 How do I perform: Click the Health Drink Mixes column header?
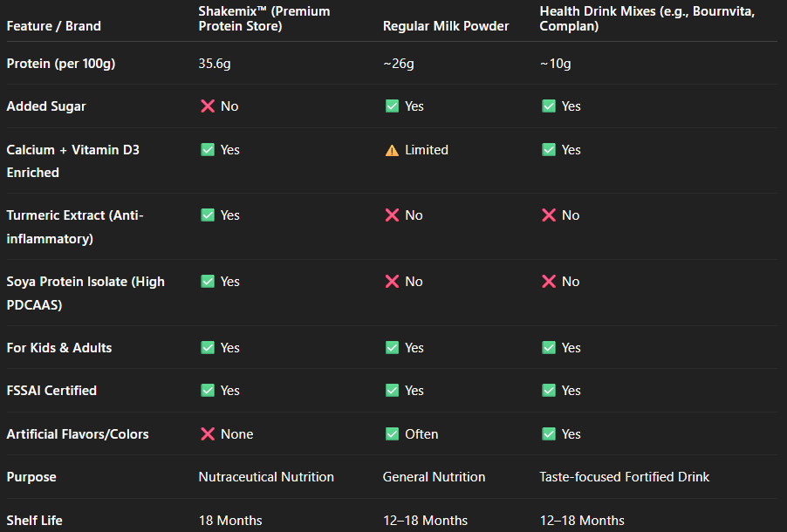tap(647, 18)
